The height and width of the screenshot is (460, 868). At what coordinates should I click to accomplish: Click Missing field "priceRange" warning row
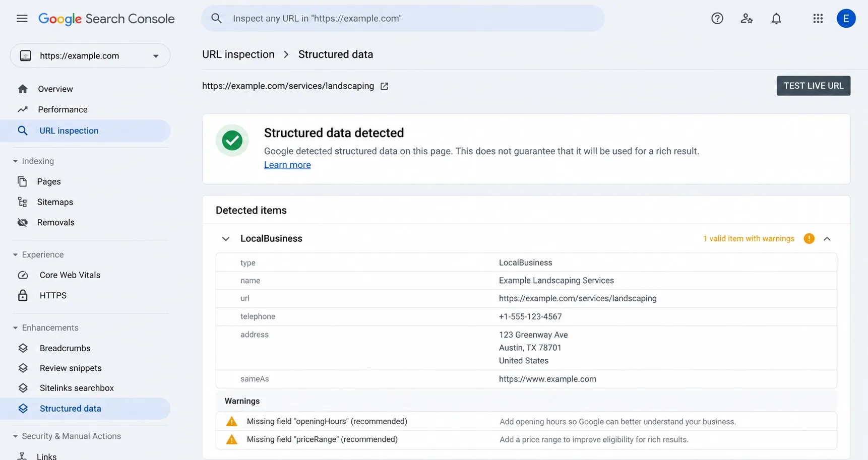tap(526, 440)
